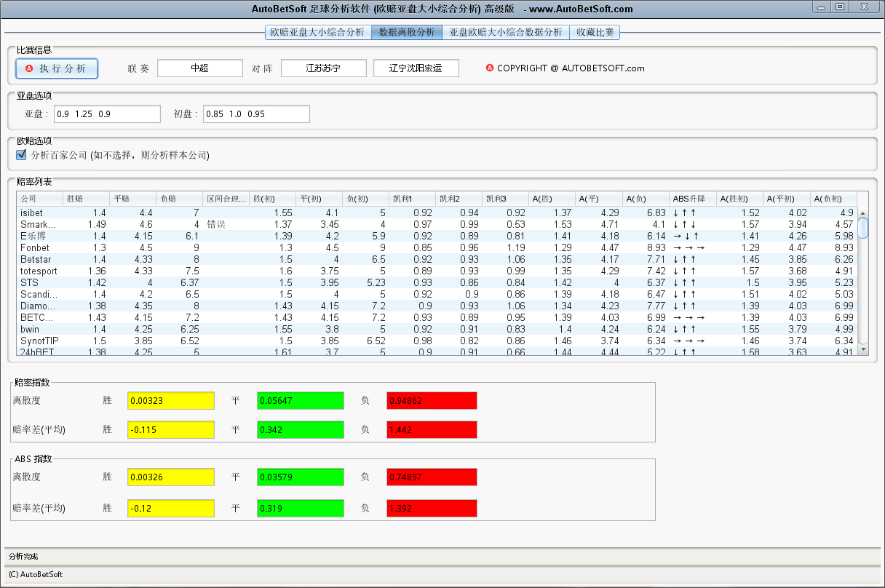This screenshot has height=588, width=885.
Task: Click red 离散度 负 value 0.94862
Action: click(x=432, y=401)
